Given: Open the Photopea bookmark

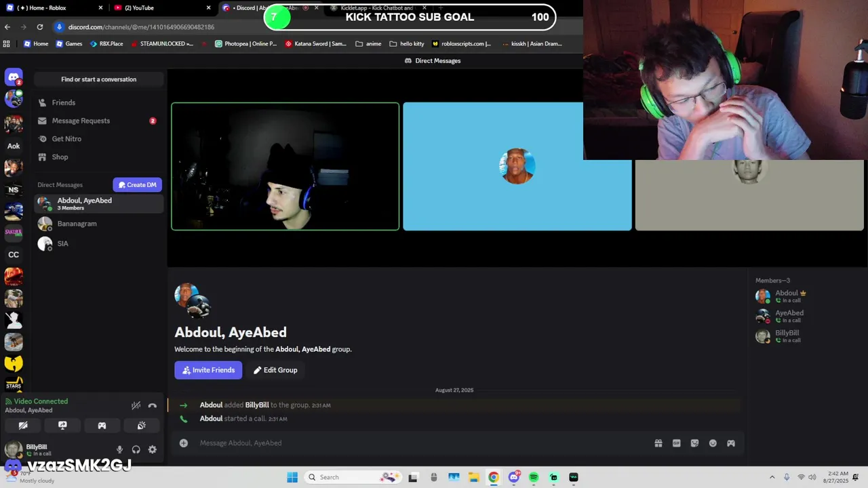Looking at the screenshot, I should click(245, 44).
